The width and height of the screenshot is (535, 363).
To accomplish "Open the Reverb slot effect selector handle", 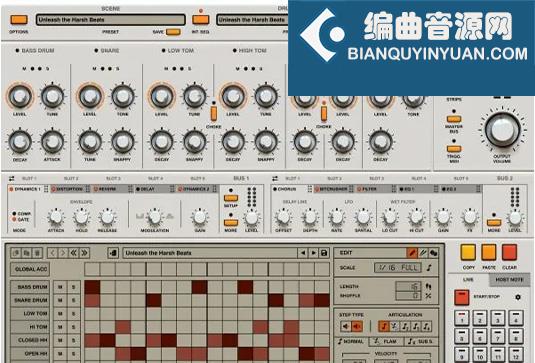I will pyautogui.click(x=130, y=189).
